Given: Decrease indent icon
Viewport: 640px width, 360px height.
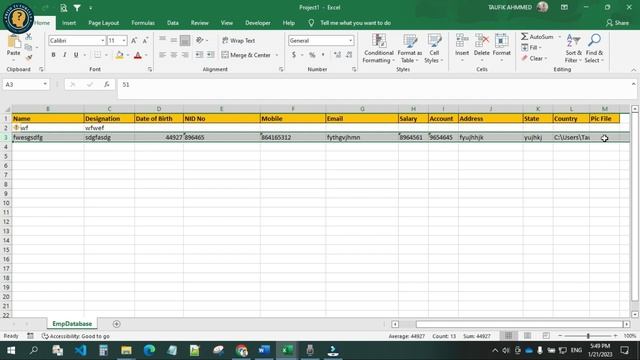Looking at the screenshot, I should pyautogui.click(x=199, y=55).
